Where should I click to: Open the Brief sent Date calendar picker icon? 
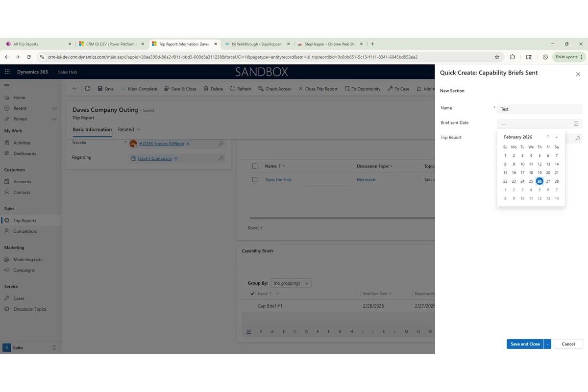pos(576,123)
